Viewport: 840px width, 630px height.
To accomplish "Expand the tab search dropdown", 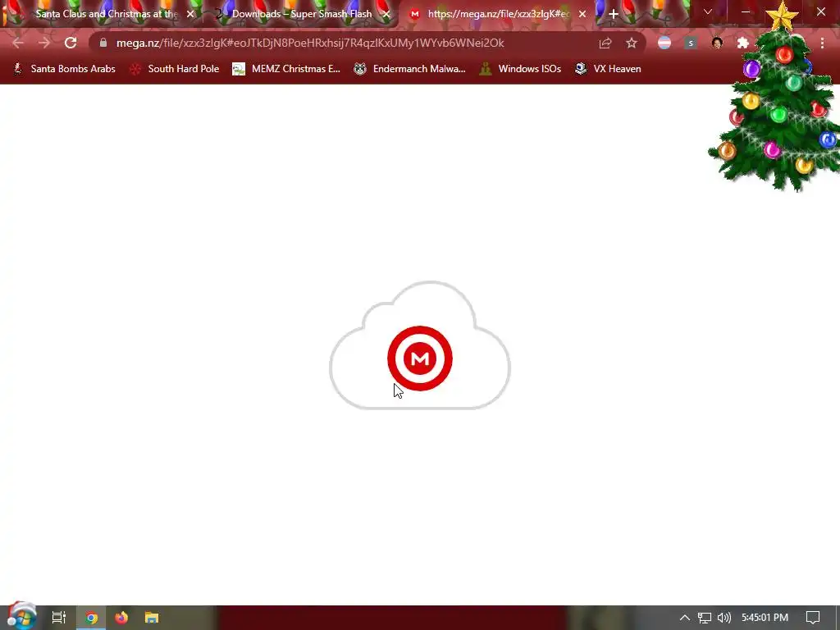I will (708, 11).
